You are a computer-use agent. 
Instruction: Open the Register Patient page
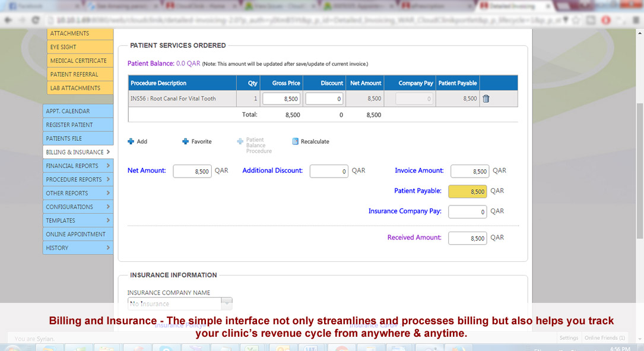point(78,125)
